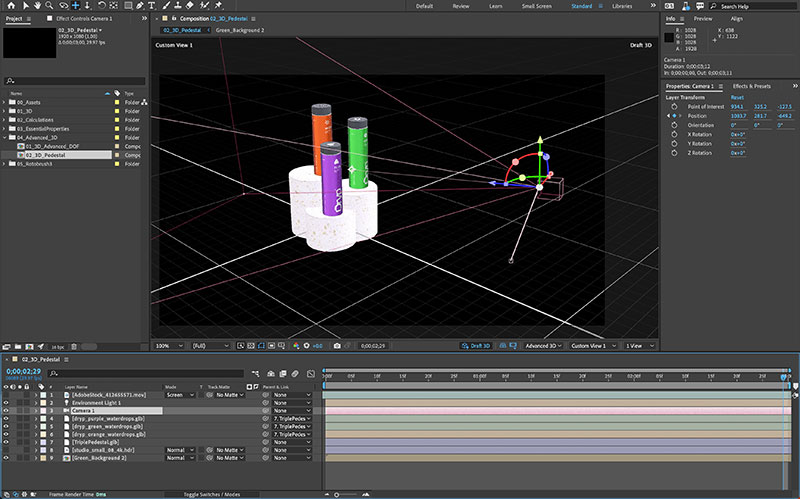Expand the 00_Assets folder

coord(4,102)
